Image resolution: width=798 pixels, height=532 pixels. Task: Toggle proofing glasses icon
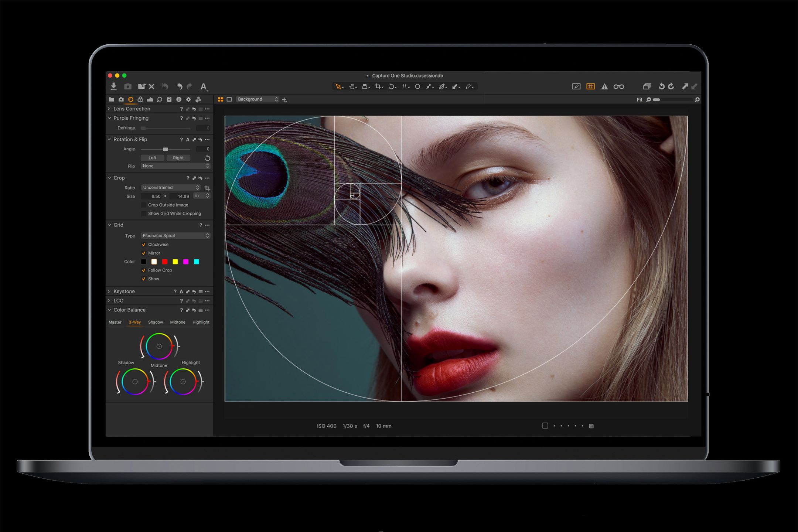tap(619, 87)
